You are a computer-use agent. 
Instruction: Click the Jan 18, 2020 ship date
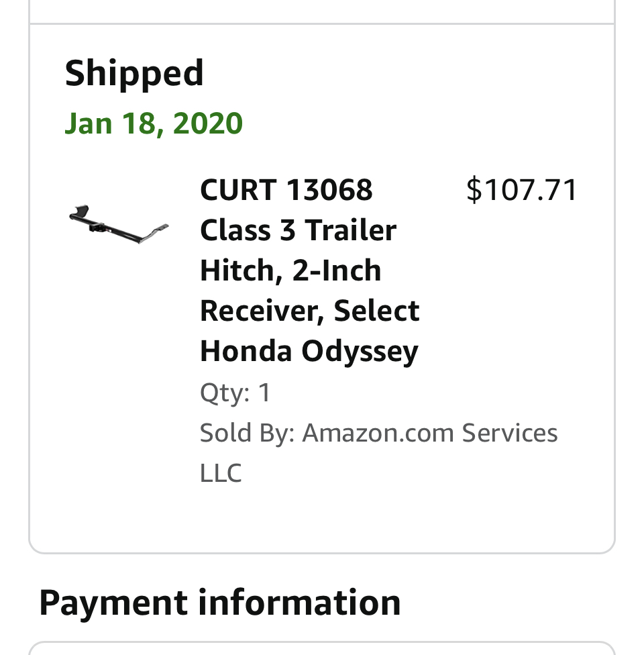click(154, 123)
